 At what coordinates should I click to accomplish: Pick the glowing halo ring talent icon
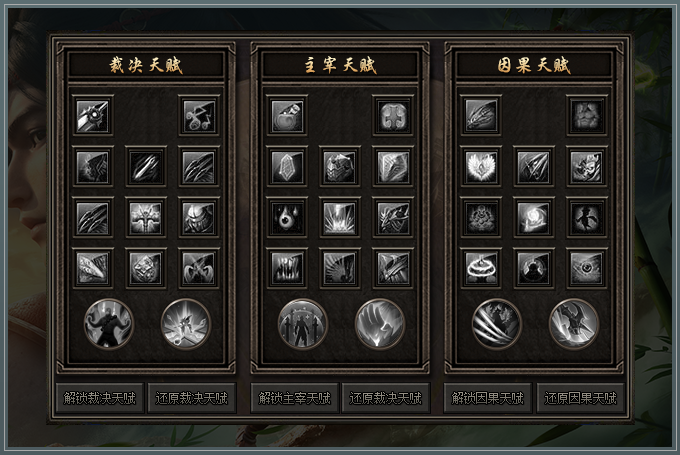pos(481,268)
